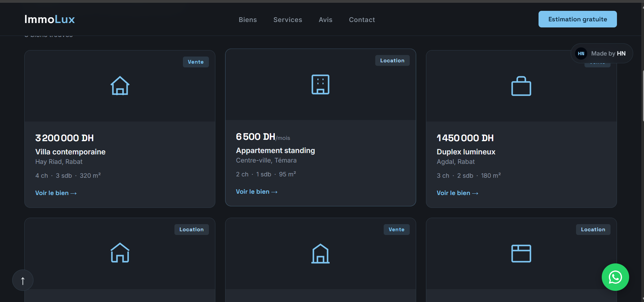Go to the Services section

pos(288,20)
